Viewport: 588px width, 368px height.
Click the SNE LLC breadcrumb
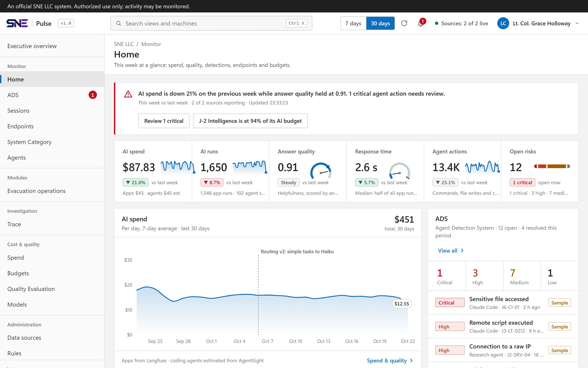[124, 44]
